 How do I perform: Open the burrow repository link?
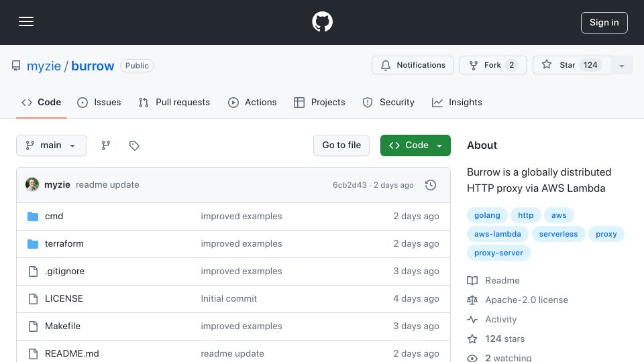[93, 66]
